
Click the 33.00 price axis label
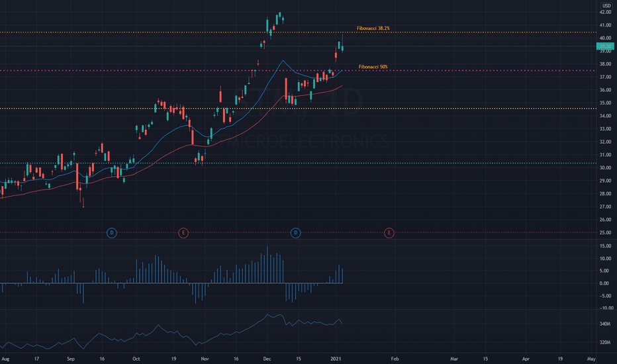[x=605, y=129]
